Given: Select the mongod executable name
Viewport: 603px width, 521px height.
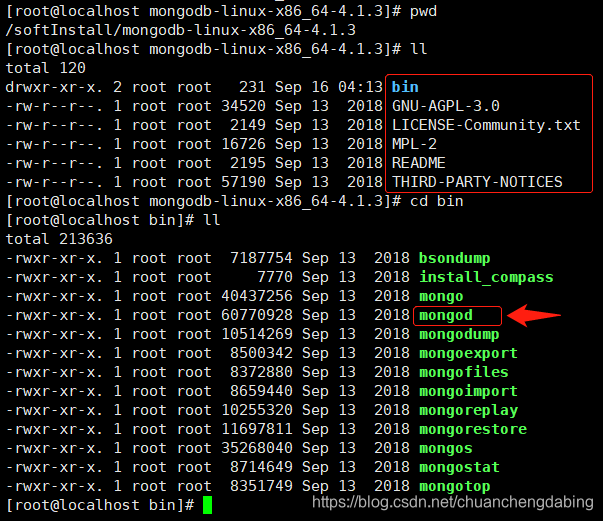Looking at the screenshot, I should point(446,315).
